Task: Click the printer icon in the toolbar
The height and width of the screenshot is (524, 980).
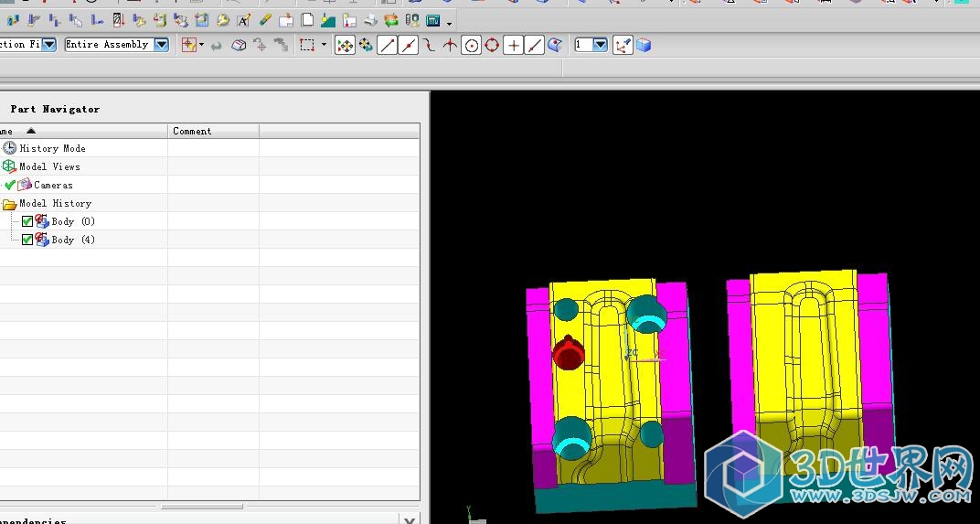Action: 370,20
